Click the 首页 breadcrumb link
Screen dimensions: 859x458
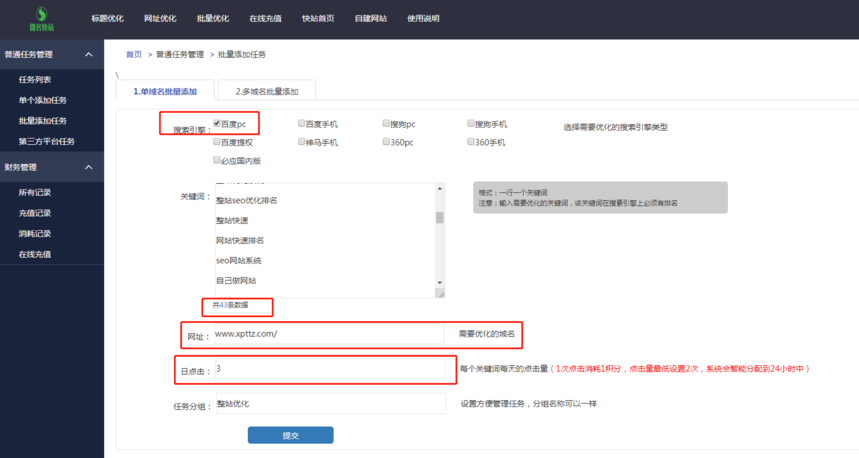coord(134,54)
